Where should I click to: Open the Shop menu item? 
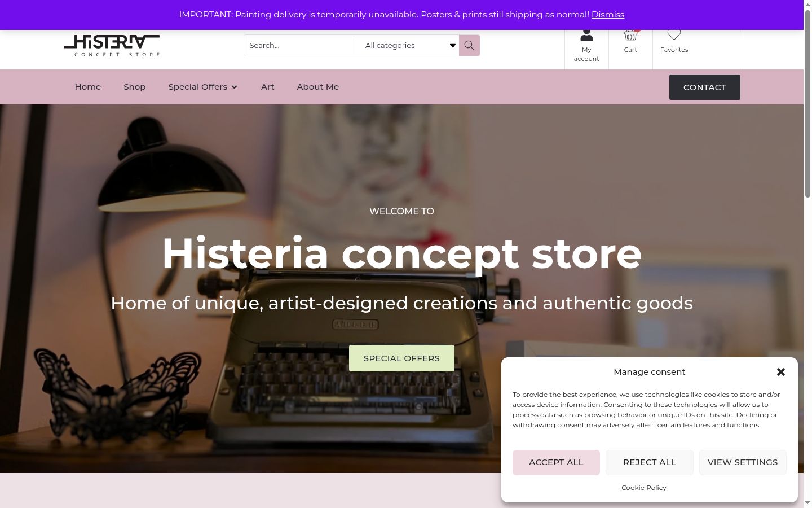135,87
